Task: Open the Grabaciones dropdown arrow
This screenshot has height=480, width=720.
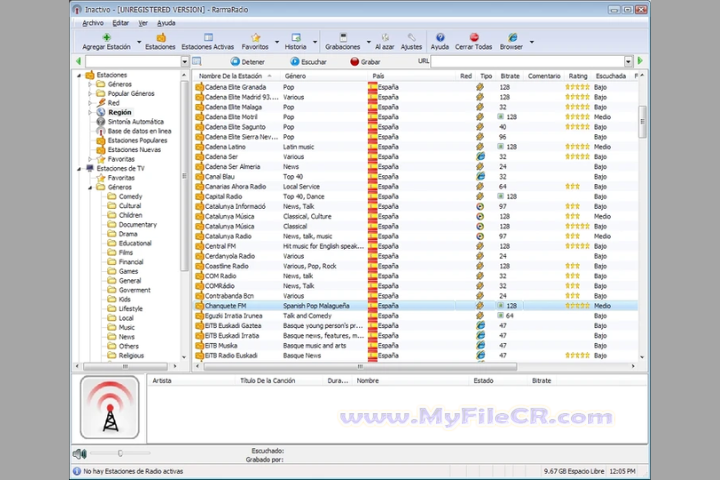Action: [x=369, y=42]
